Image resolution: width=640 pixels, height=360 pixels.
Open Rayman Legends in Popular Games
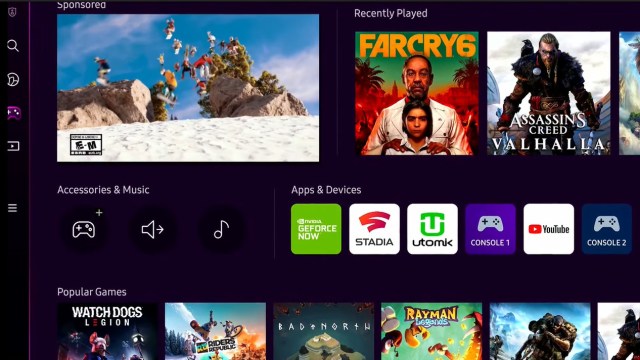click(431, 331)
